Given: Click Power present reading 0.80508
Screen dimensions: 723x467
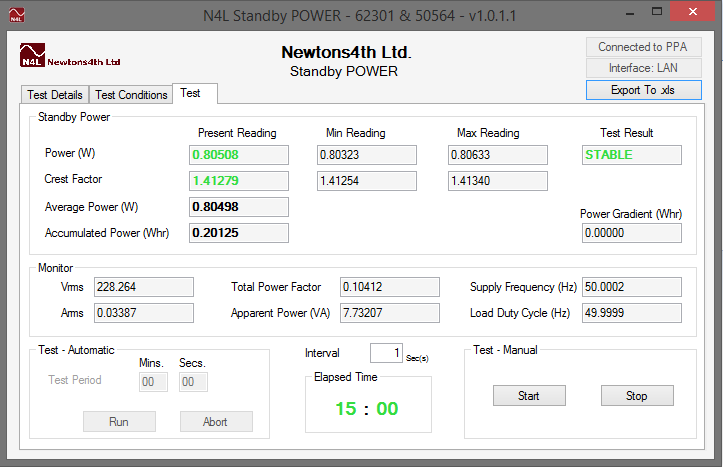Looking at the screenshot, I should (239, 155).
